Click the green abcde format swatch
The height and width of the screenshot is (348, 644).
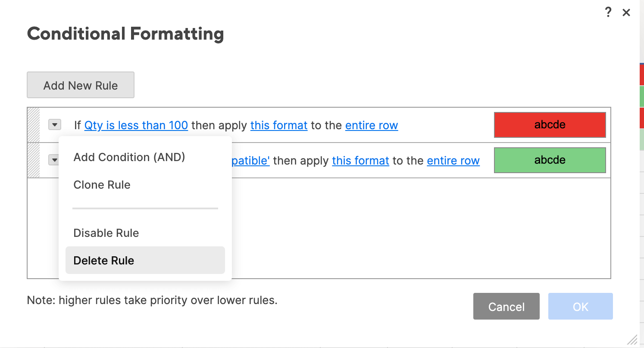point(550,160)
